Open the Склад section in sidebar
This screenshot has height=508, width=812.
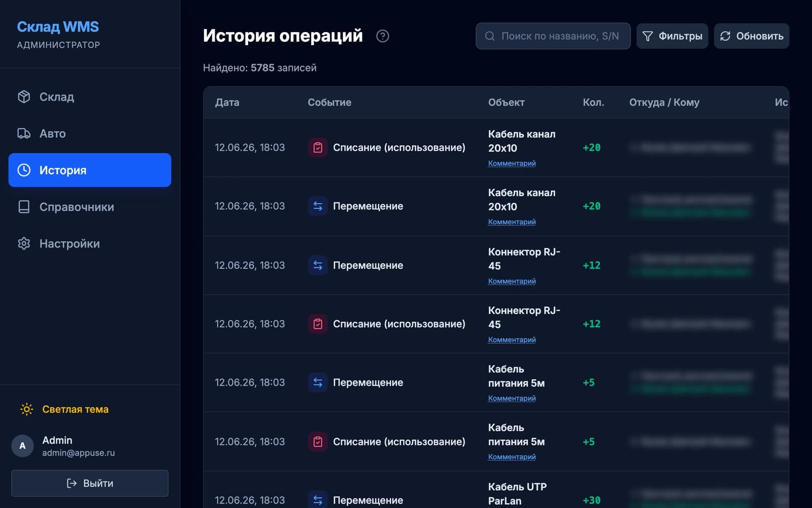point(90,97)
